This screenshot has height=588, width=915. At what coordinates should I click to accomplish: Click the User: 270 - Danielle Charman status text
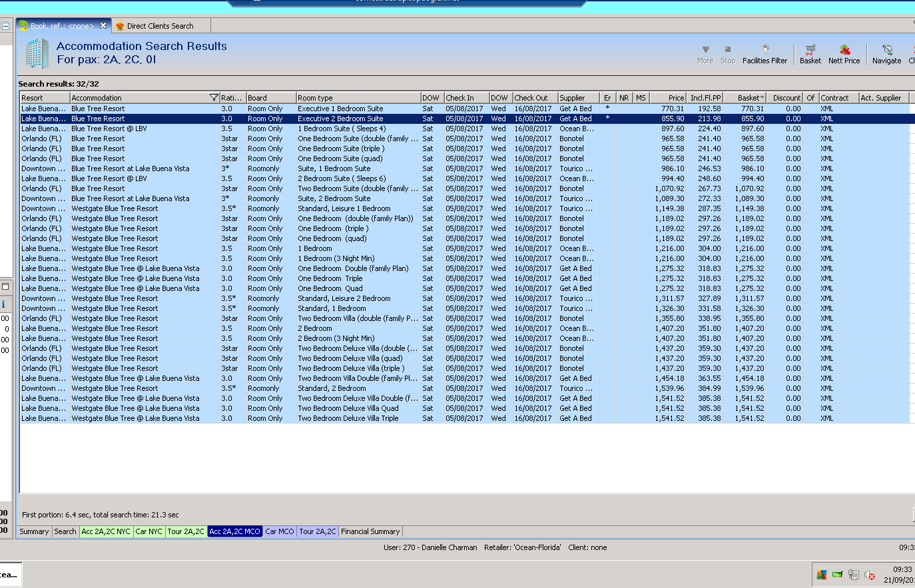click(x=430, y=547)
